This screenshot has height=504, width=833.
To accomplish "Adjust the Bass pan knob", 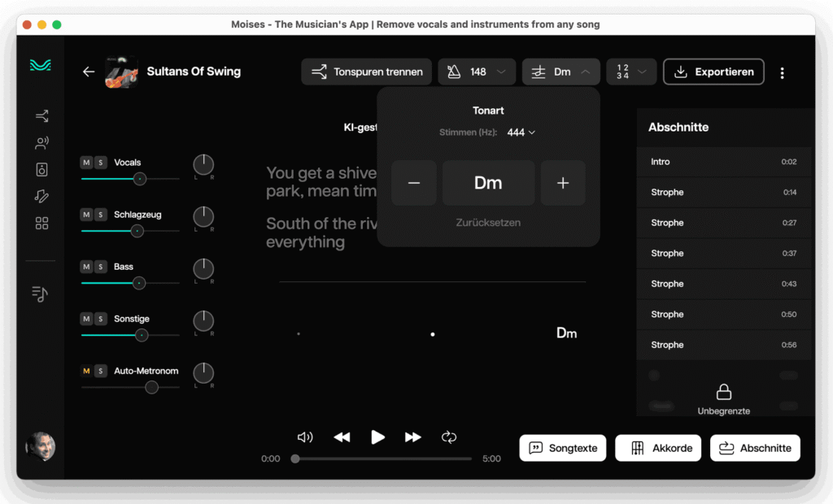I will click(203, 269).
